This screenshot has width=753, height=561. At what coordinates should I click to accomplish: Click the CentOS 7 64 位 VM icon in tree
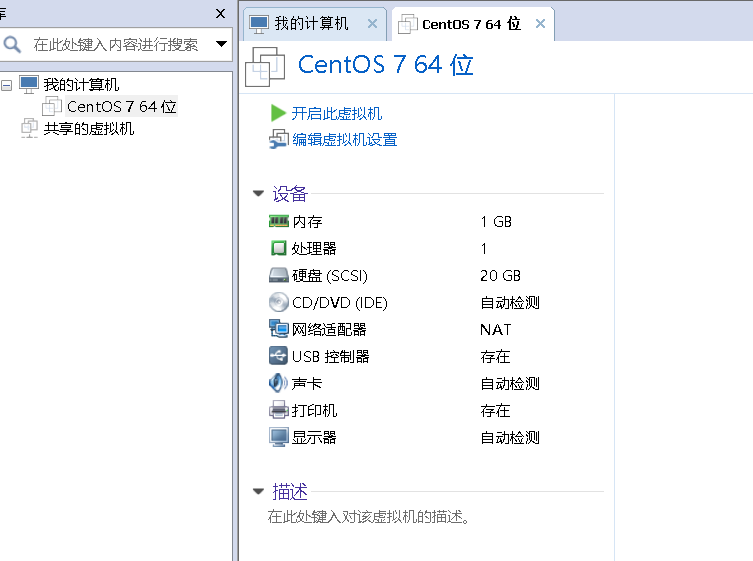click(52, 106)
